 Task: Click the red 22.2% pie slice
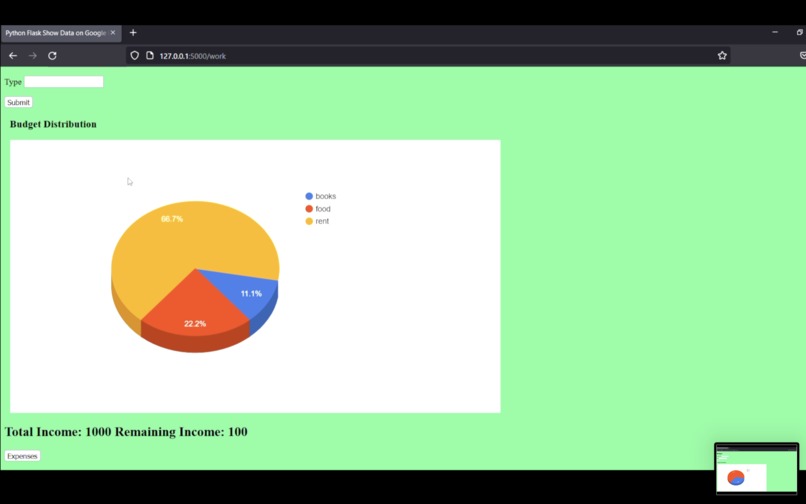[193, 309]
